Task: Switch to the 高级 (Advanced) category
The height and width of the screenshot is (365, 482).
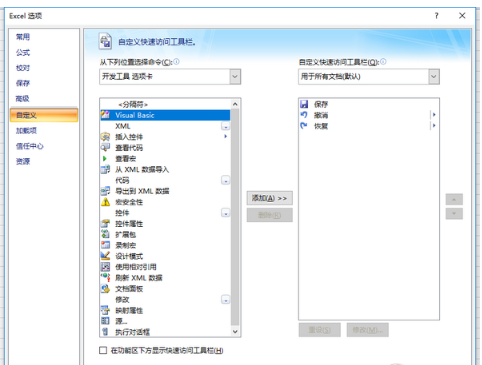Action: click(x=44, y=99)
